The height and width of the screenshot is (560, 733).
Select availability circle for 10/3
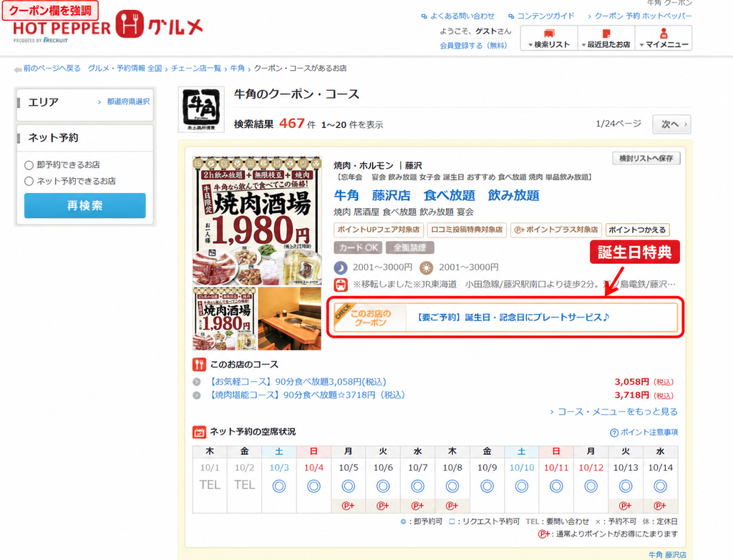pyautogui.click(x=279, y=486)
